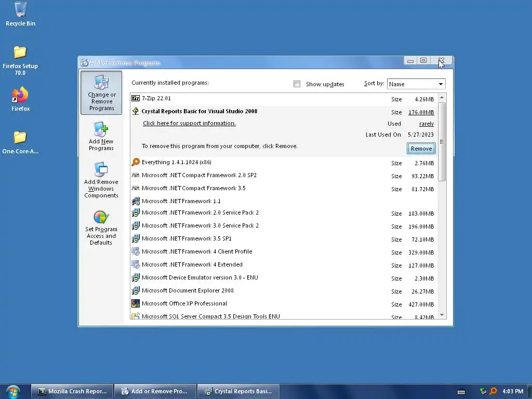532x399 pixels.
Task: Minimize the Add or Remove Programs window
Action: (x=410, y=61)
